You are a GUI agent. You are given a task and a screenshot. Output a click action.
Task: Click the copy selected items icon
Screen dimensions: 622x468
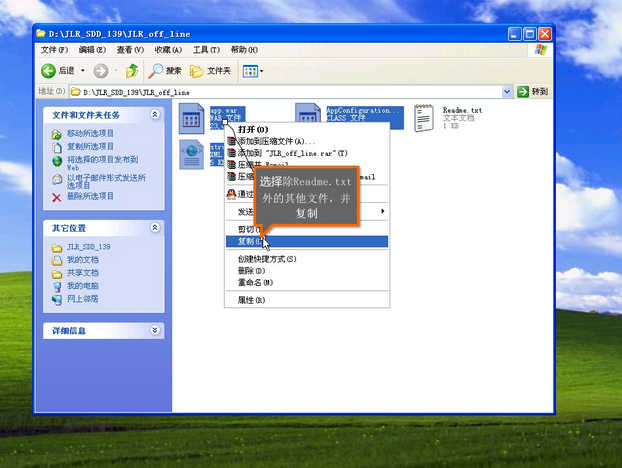[x=57, y=148]
